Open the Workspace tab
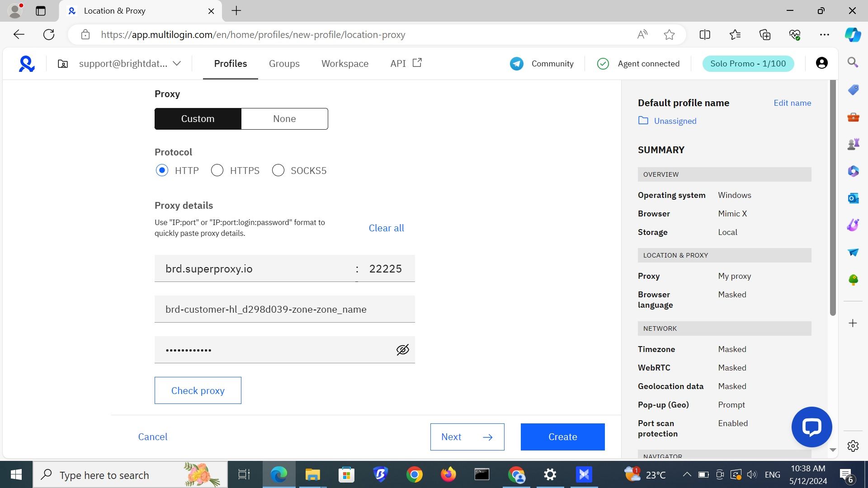This screenshot has height=488, width=868. tap(344, 64)
